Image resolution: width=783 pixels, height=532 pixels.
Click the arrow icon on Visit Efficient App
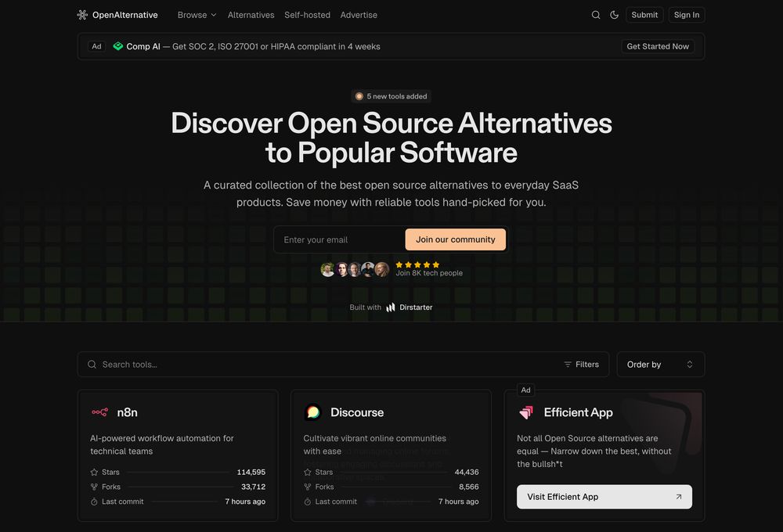point(679,497)
